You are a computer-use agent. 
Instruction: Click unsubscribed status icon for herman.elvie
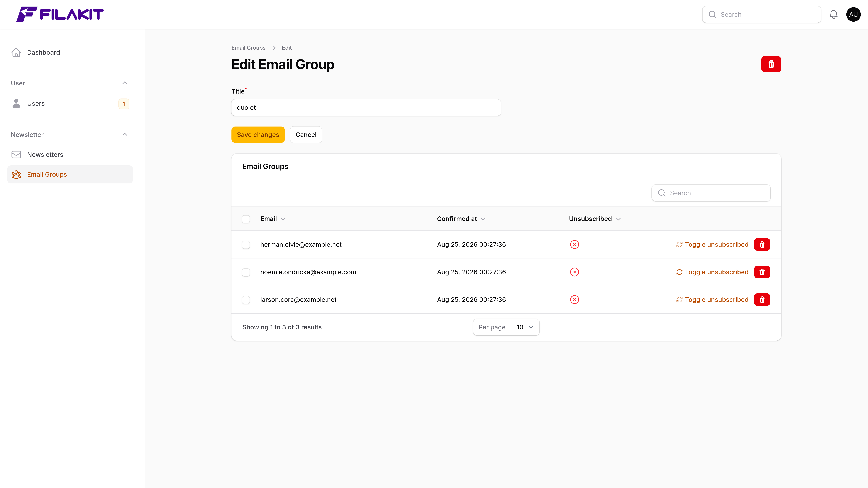point(574,244)
